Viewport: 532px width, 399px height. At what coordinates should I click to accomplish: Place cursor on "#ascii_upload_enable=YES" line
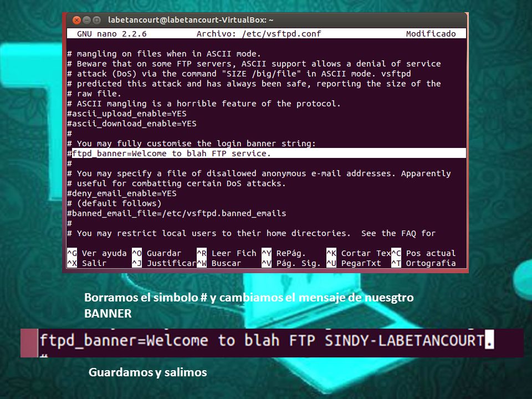[x=126, y=114]
